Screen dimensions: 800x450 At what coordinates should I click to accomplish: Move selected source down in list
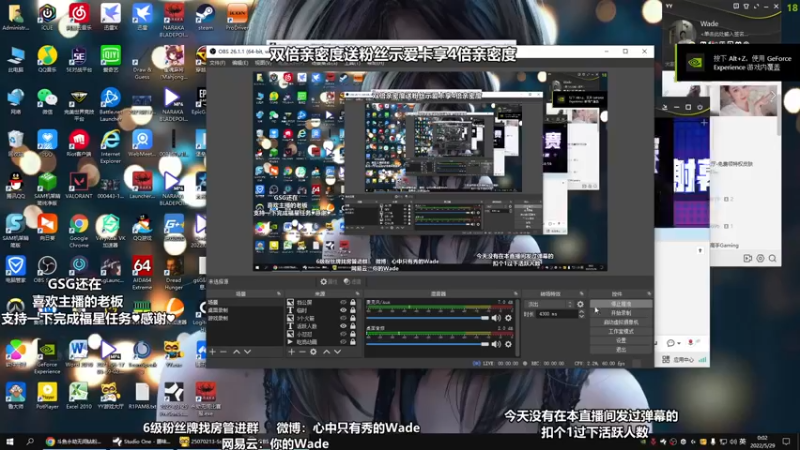pyautogui.click(x=337, y=352)
